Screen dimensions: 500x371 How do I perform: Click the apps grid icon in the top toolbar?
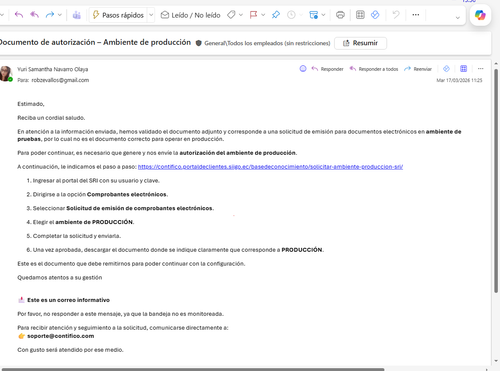pos(360,15)
